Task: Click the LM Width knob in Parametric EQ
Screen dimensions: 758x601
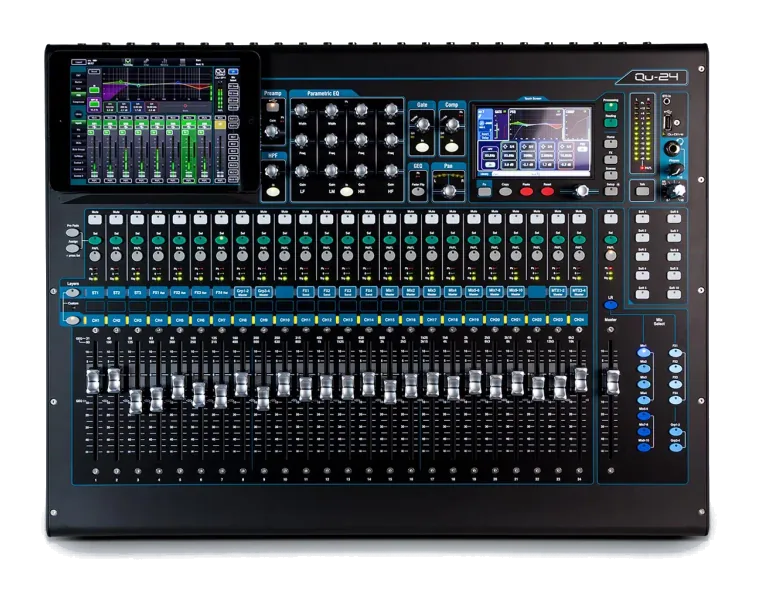Action: tap(331, 111)
